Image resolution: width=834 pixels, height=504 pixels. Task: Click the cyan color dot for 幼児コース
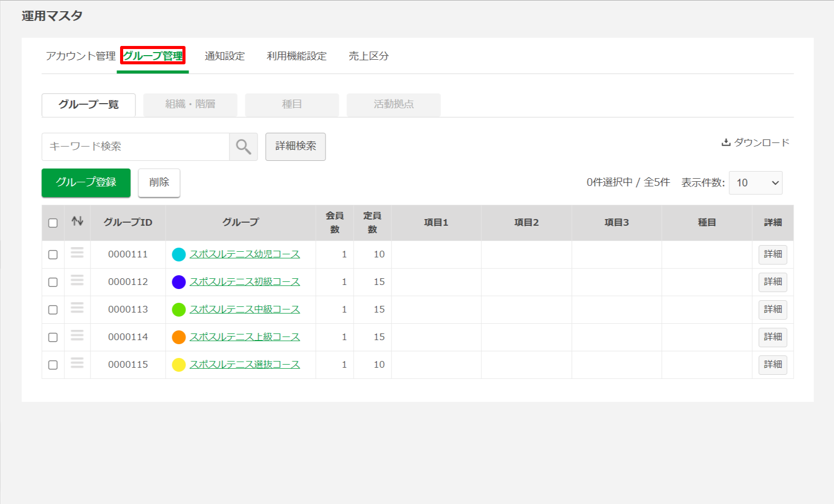(179, 254)
